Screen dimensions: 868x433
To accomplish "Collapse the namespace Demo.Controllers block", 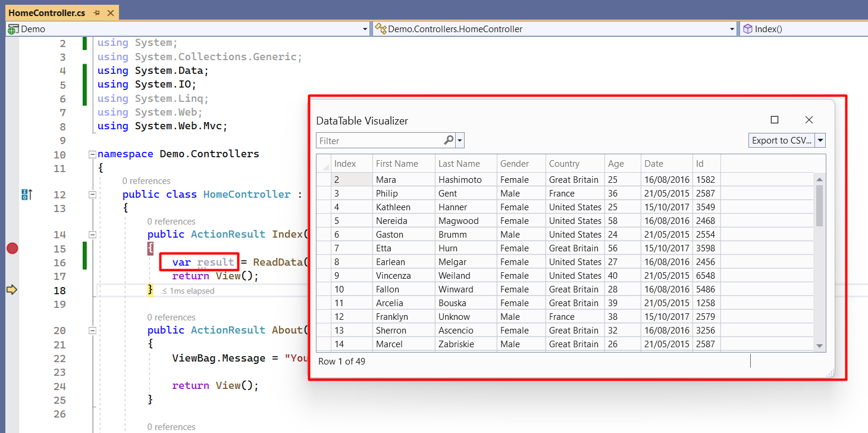I will [92, 154].
